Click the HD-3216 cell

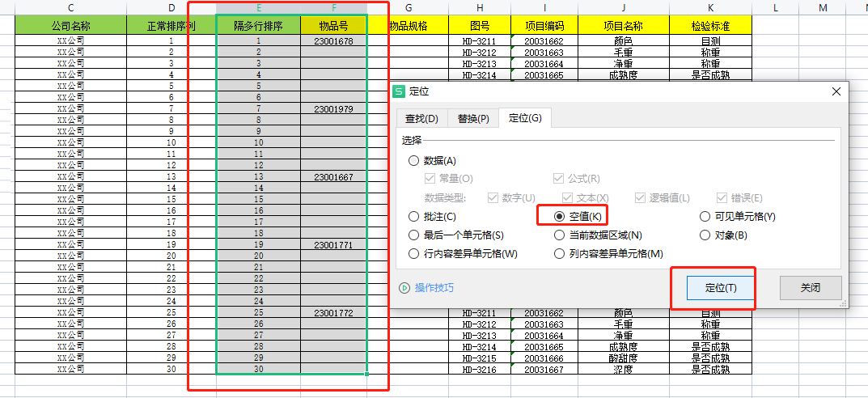point(480,369)
